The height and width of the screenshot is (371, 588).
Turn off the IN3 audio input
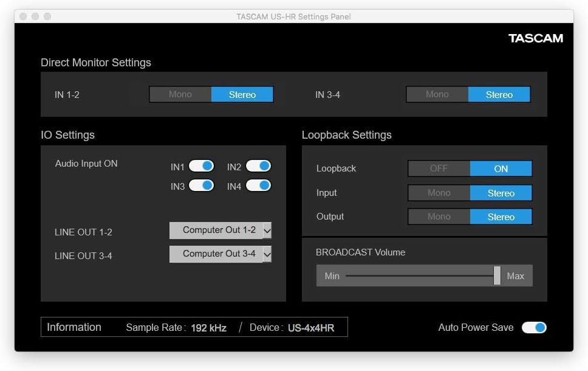point(201,186)
